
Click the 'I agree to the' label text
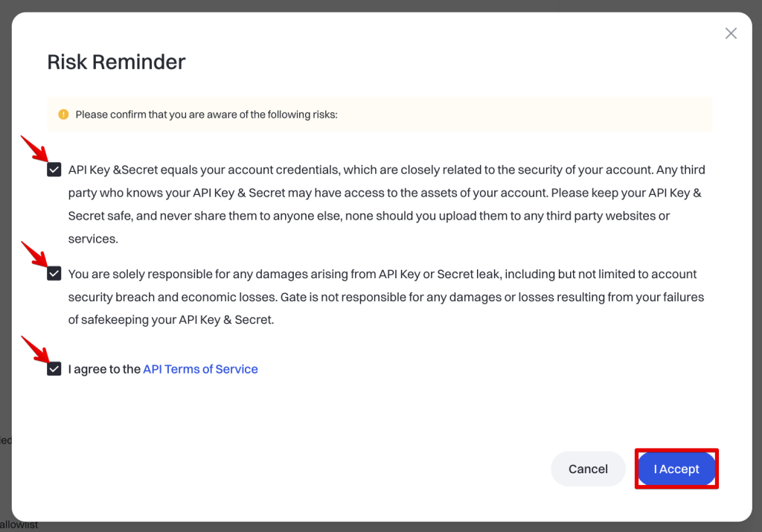pos(104,369)
